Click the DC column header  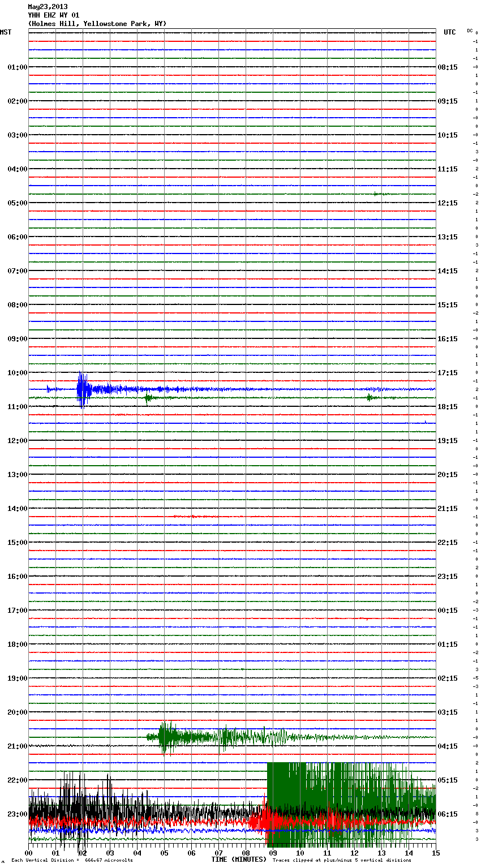(470, 31)
